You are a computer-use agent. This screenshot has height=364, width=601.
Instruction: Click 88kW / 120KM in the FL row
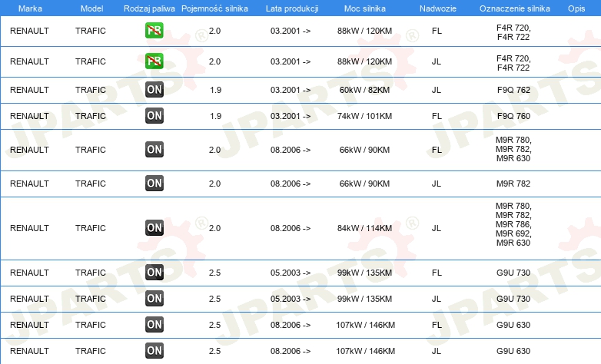point(364,31)
